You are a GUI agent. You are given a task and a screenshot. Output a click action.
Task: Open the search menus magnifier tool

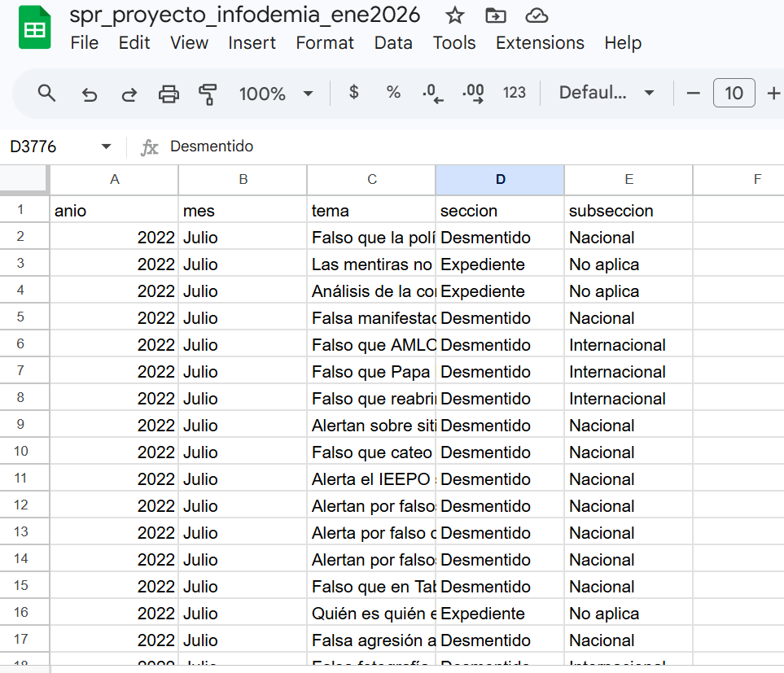point(47,94)
